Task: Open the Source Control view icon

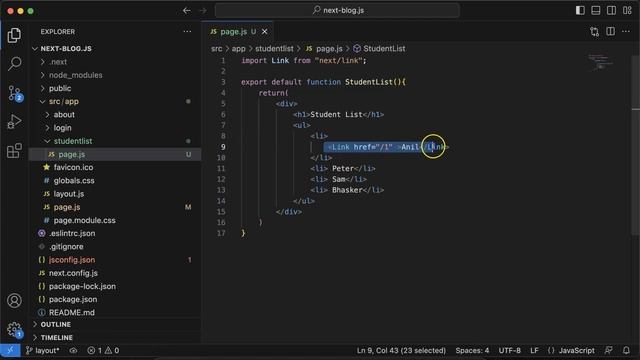Action: (x=14, y=93)
